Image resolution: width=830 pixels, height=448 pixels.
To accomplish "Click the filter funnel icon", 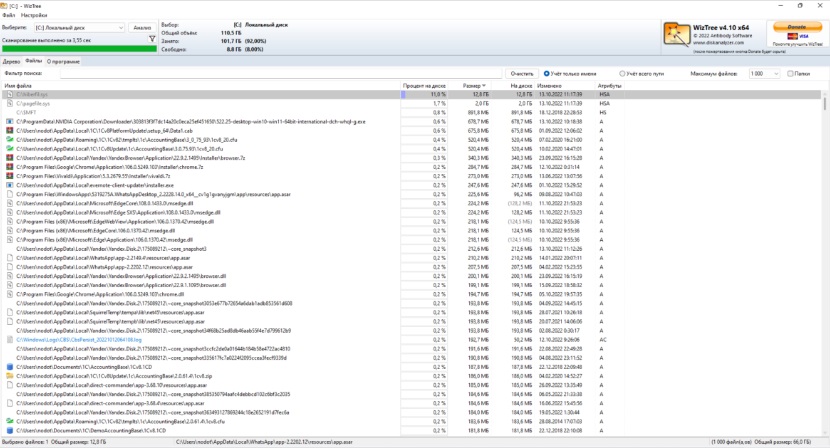I will [x=151, y=38].
